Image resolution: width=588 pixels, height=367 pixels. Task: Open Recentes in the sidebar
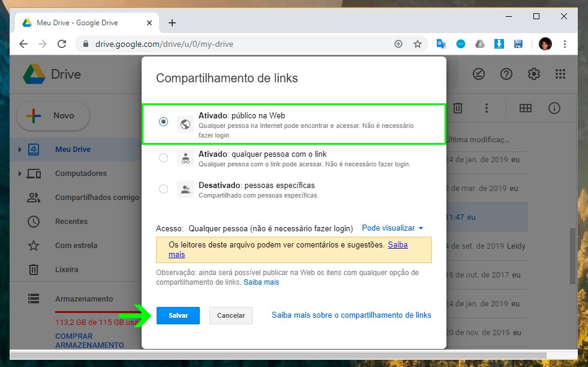click(71, 222)
